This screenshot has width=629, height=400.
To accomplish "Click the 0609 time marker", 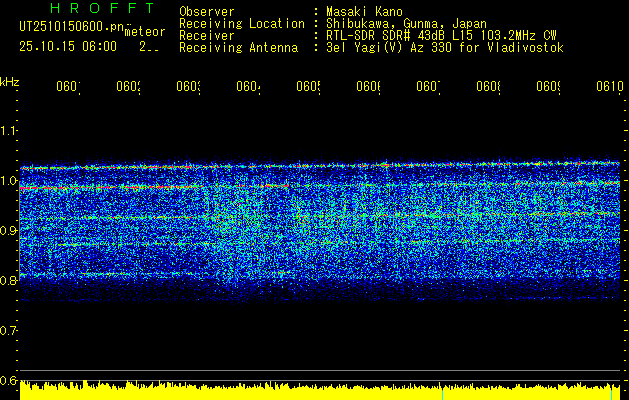I will tap(548, 87).
